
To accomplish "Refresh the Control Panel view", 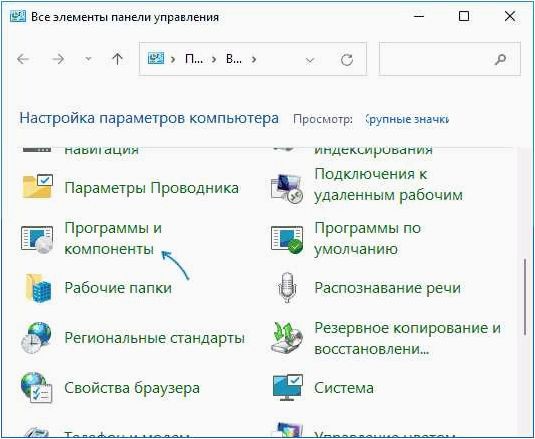I will click(x=347, y=60).
